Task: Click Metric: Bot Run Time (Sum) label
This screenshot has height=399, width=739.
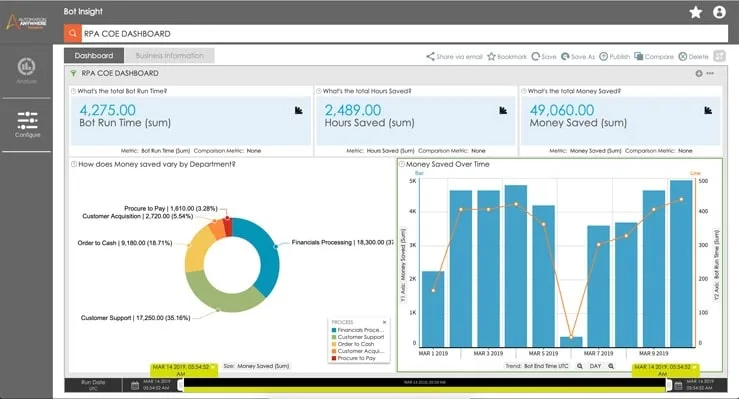Action: (x=155, y=151)
